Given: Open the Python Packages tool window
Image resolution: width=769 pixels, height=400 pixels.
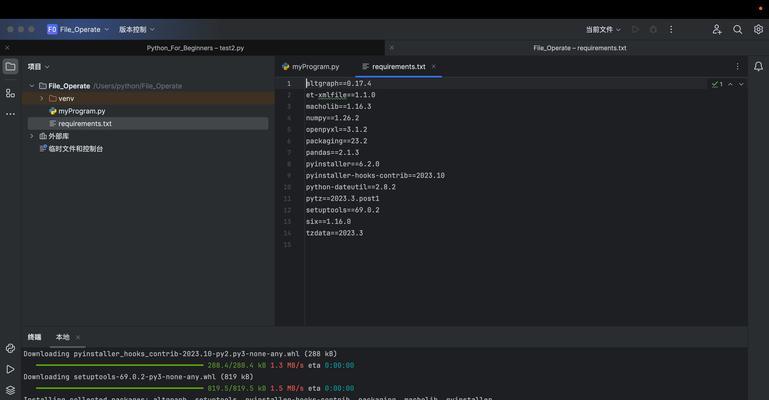Looking at the screenshot, I should (x=10, y=349).
